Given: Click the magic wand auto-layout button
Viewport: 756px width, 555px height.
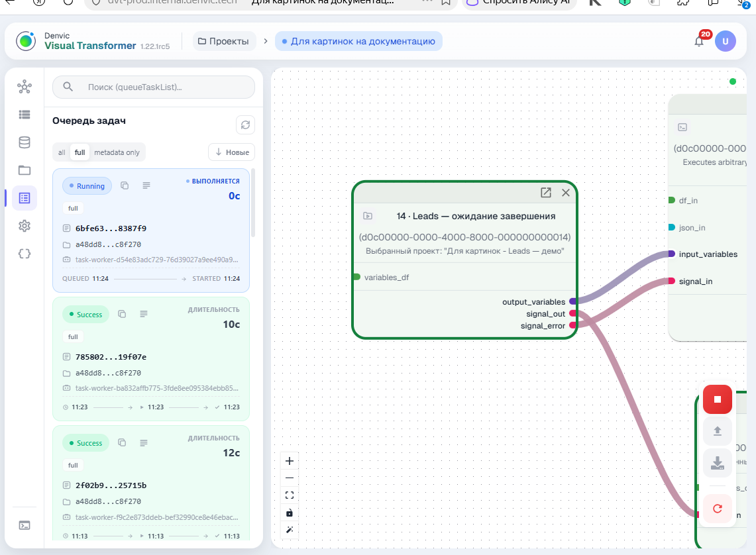Looking at the screenshot, I should point(290,530).
